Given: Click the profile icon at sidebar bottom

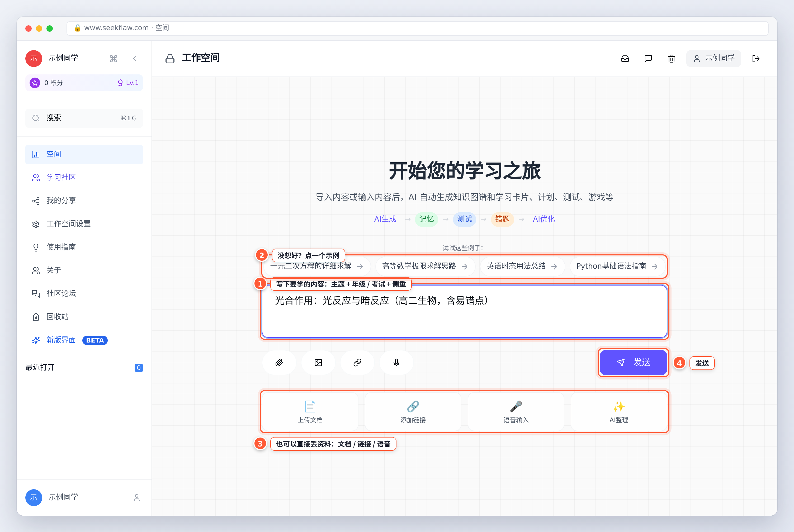Looking at the screenshot, I should (137, 497).
